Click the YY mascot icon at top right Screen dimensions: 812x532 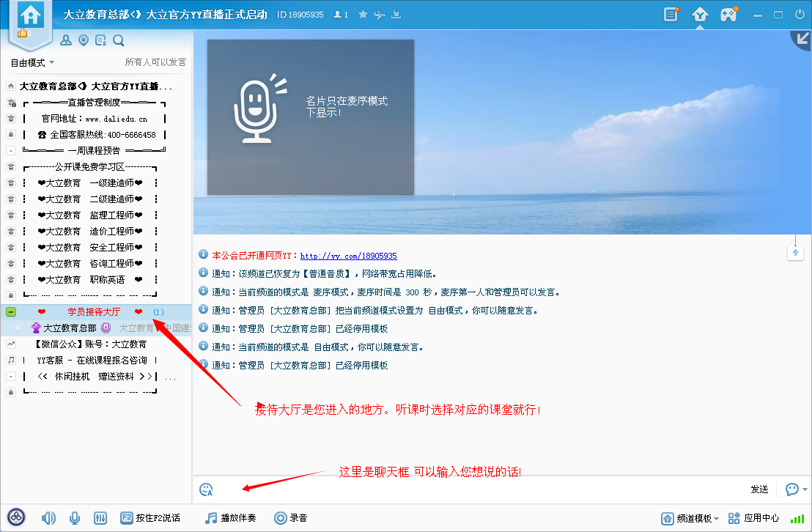click(x=700, y=14)
